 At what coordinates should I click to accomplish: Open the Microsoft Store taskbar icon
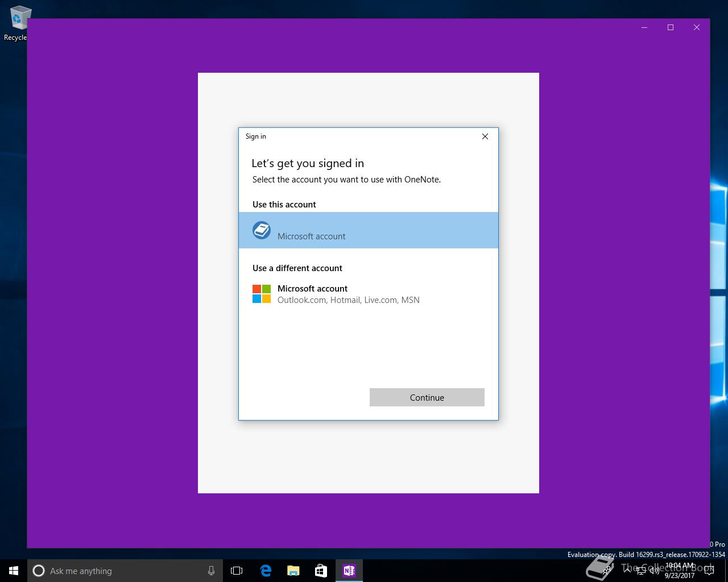click(321, 571)
